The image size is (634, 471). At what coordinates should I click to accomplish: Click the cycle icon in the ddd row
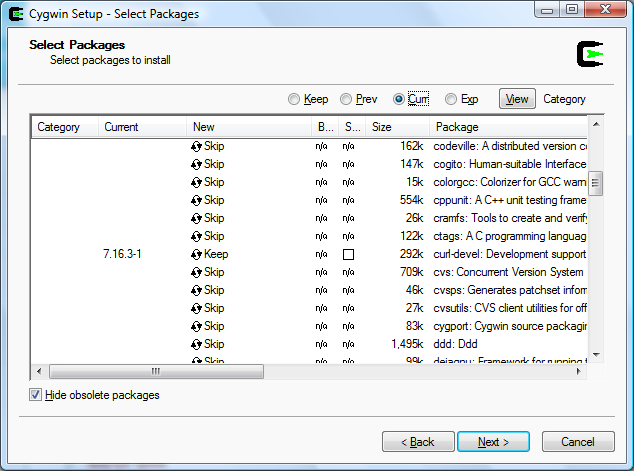196,344
